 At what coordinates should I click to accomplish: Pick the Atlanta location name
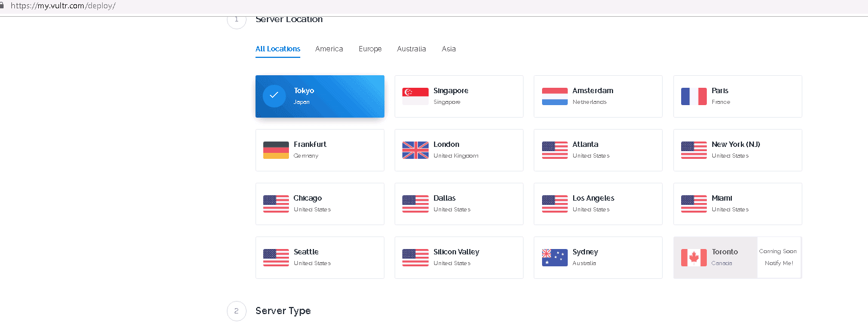(585, 145)
